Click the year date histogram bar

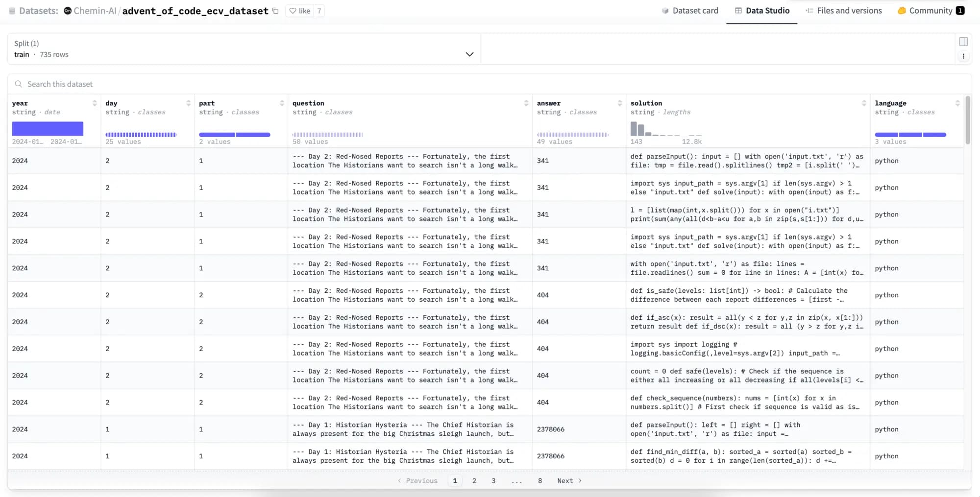coord(48,129)
